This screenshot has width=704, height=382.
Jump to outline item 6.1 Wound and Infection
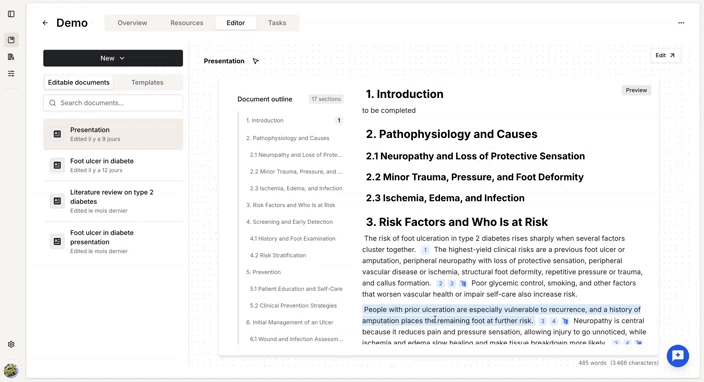pos(296,339)
